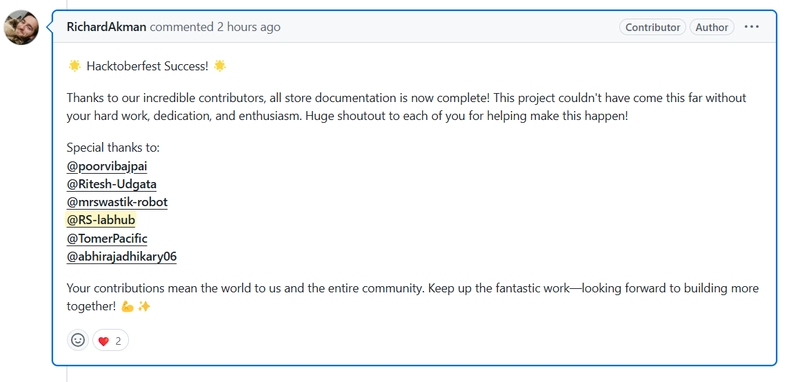
Task: Click the flexed biceps emoji
Action: point(128,307)
